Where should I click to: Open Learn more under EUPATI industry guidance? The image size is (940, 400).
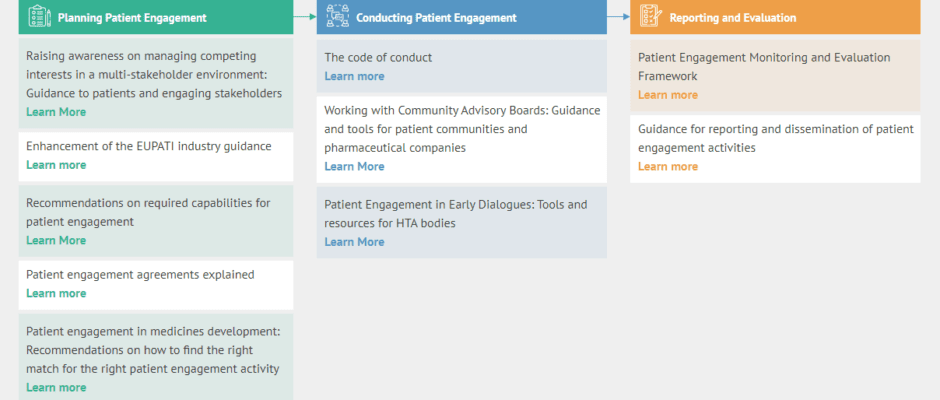56,165
